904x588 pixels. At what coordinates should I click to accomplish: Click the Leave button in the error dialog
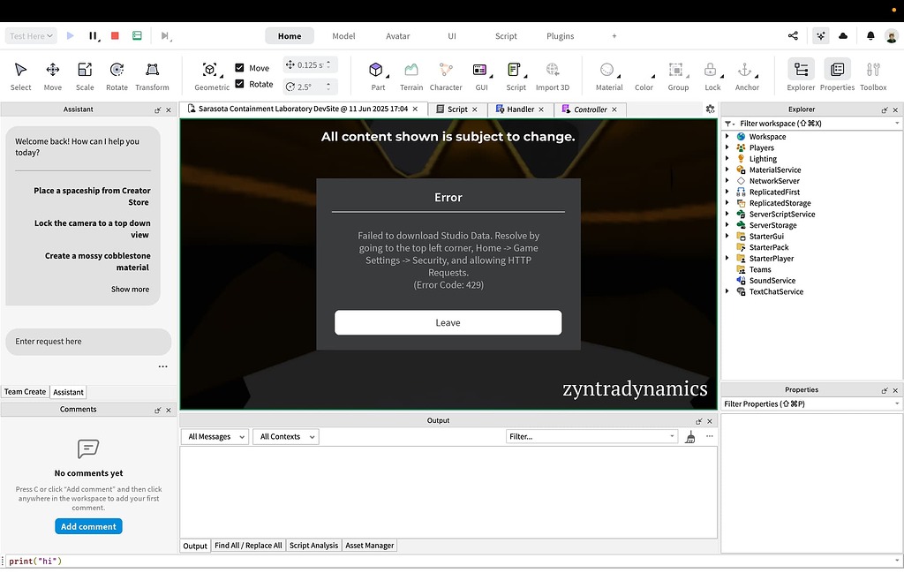(448, 322)
